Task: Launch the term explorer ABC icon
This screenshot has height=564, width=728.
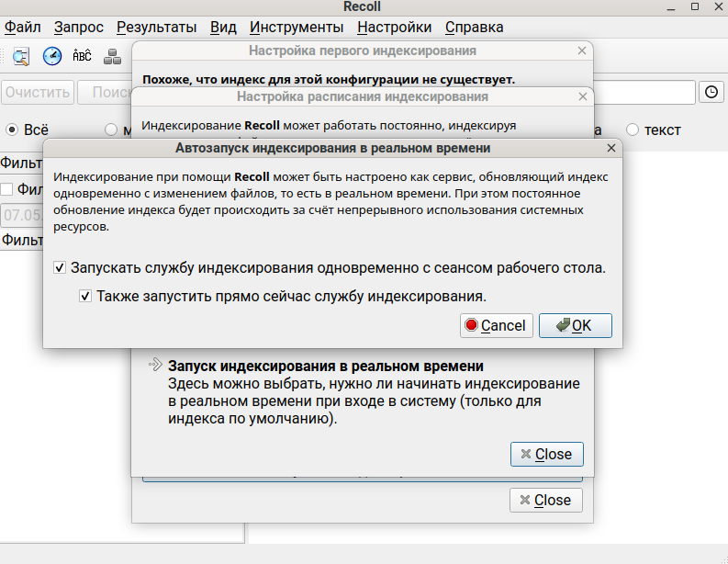Action: click(82, 55)
